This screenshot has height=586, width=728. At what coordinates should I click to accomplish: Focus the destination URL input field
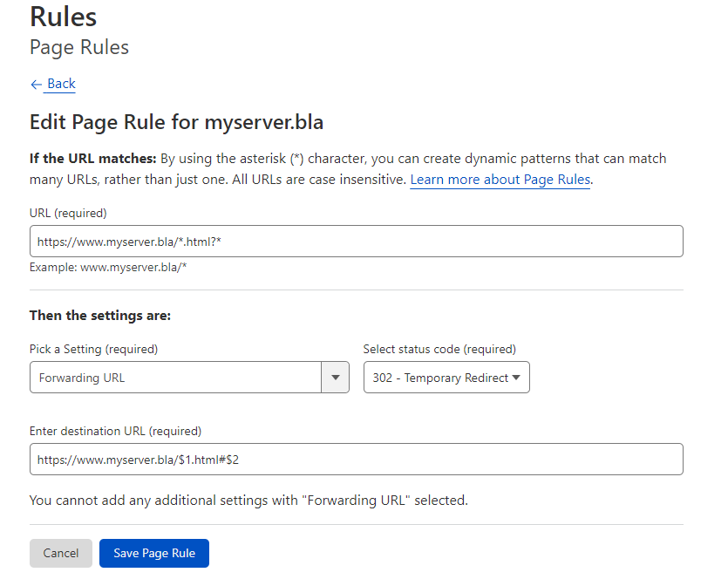pyautogui.click(x=356, y=460)
